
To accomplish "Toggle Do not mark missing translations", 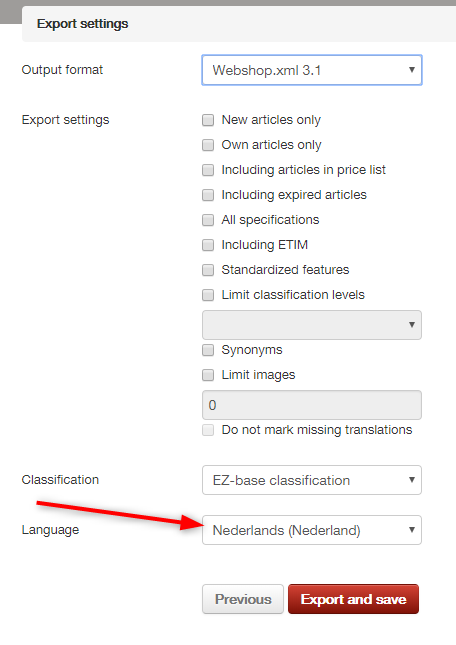I will [x=208, y=430].
